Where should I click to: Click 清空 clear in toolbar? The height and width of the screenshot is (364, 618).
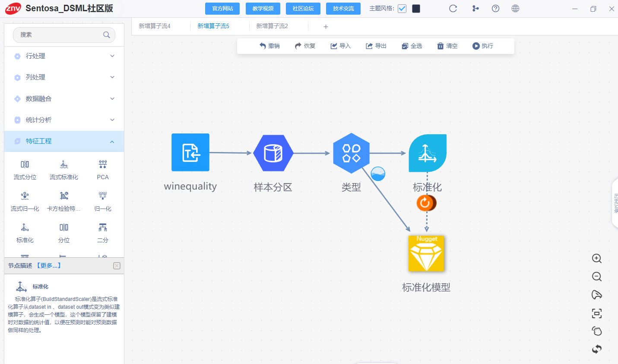pyautogui.click(x=447, y=46)
